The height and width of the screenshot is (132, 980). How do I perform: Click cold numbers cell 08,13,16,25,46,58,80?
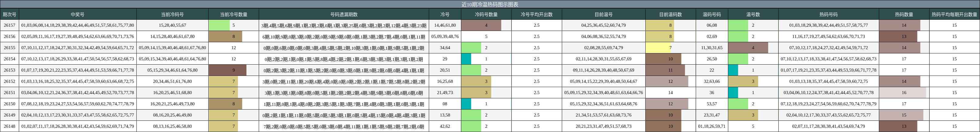tap(172, 126)
